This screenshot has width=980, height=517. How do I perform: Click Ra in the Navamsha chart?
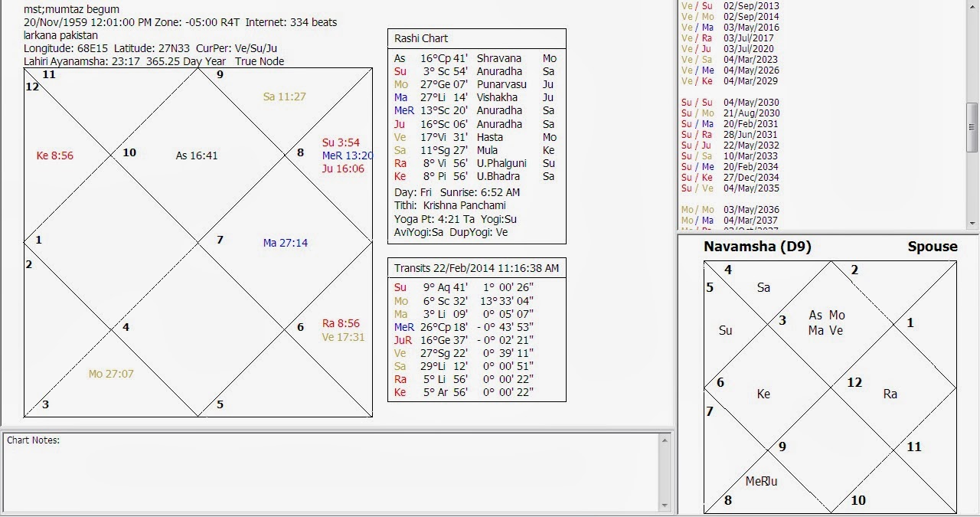pyautogui.click(x=890, y=394)
